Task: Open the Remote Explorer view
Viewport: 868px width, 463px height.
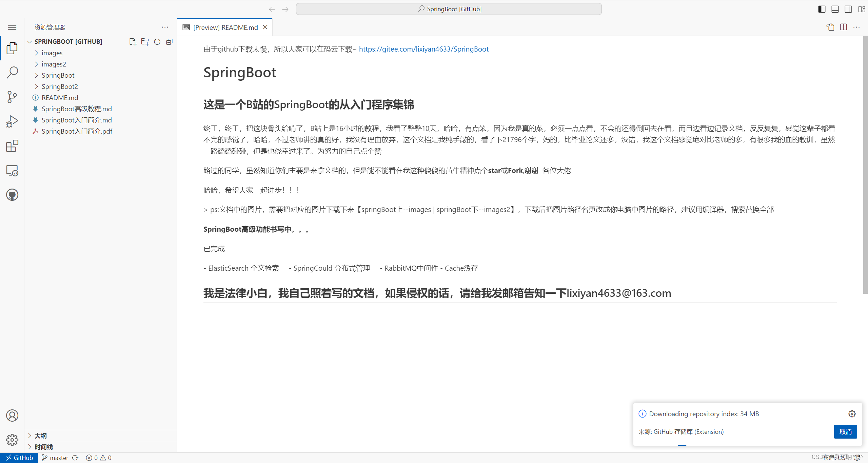Action: [x=12, y=170]
